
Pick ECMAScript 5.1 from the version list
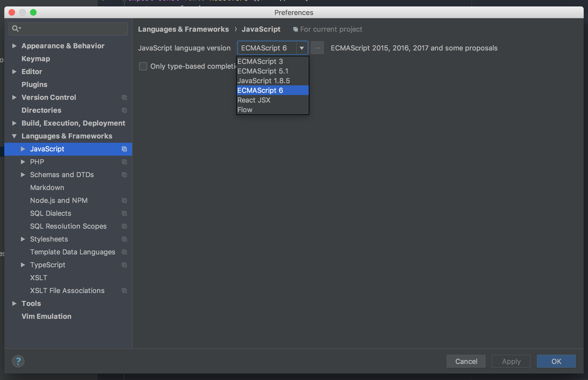click(x=263, y=71)
